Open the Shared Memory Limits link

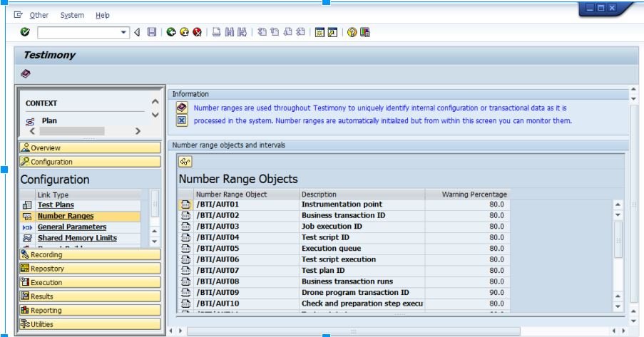click(77, 238)
